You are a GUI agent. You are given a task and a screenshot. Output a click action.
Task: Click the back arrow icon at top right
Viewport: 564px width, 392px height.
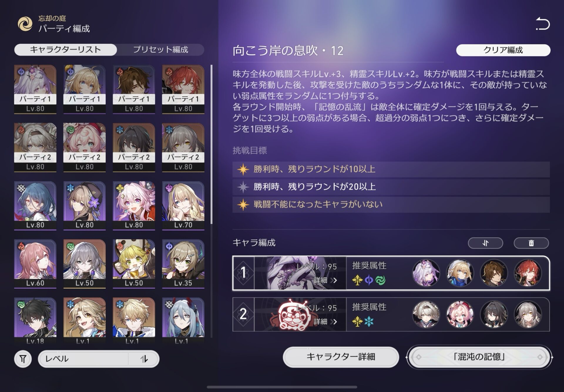(542, 24)
